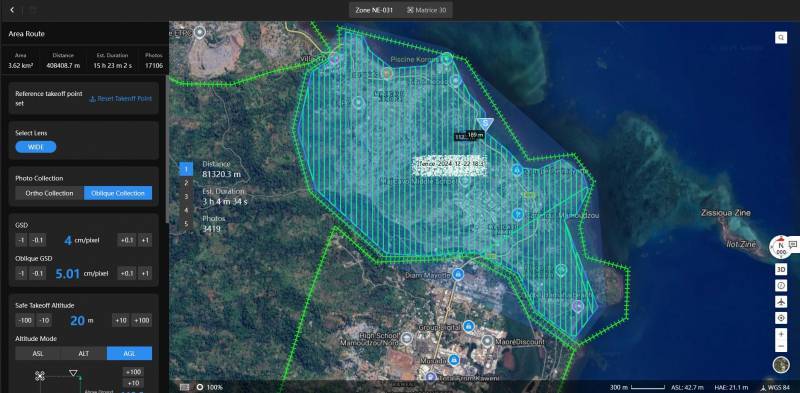The width and height of the screenshot is (800, 393).
Task: Increase GSD by 1 cm/pixel
Action: (145, 240)
